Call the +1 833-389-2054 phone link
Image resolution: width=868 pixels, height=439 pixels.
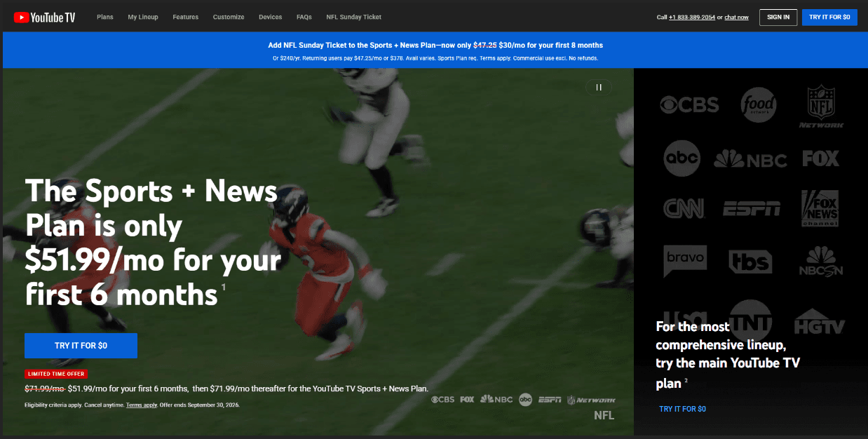click(692, 17)
